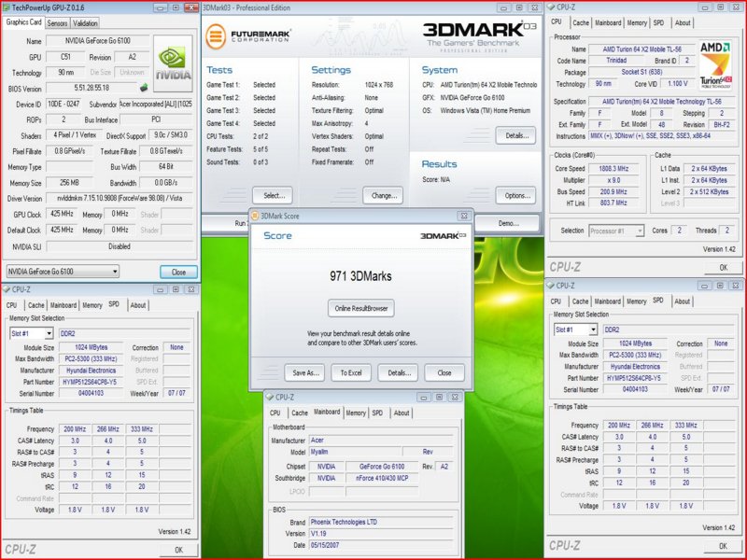This screenshot has height=560, width=747.
Task: Click the Driver Version field in GPU-Z
Action: [x=120, y=198]
